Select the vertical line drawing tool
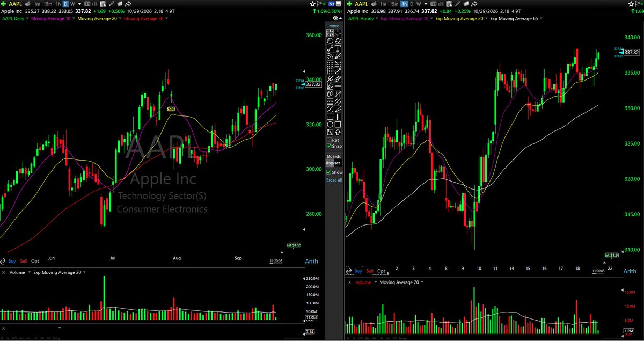Screen dimensions: 644x341 coord(338,117)
